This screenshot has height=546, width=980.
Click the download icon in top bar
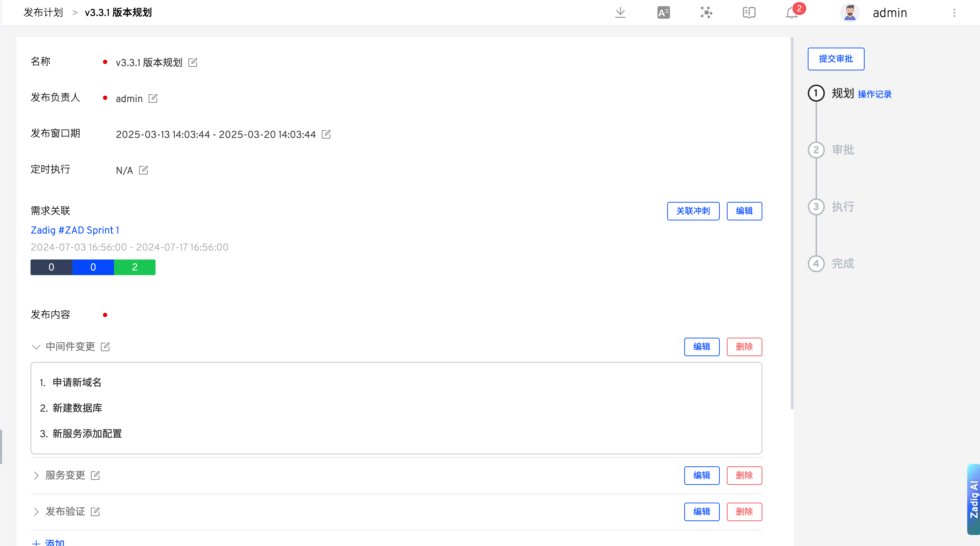(x=620, y=12)
